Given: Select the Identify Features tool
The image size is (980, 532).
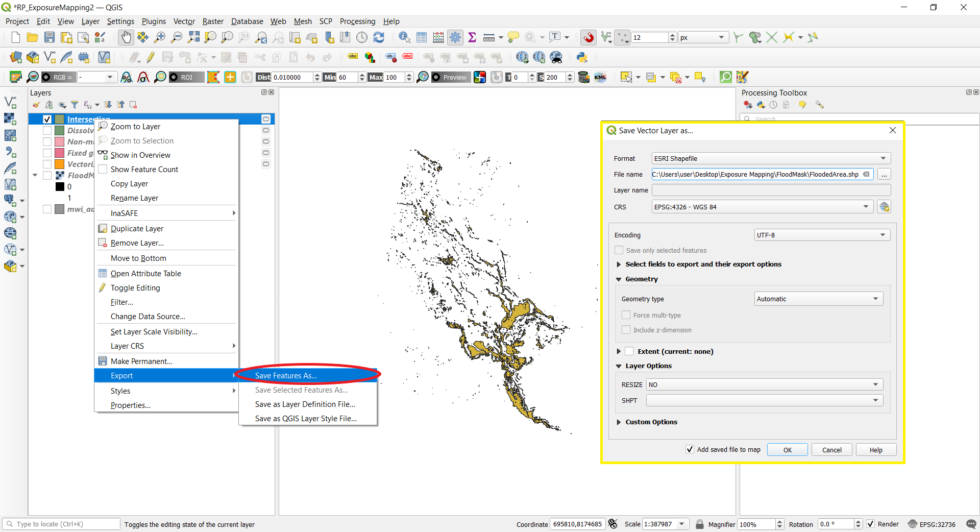Looking at the screenshot, I should (404, 37).
